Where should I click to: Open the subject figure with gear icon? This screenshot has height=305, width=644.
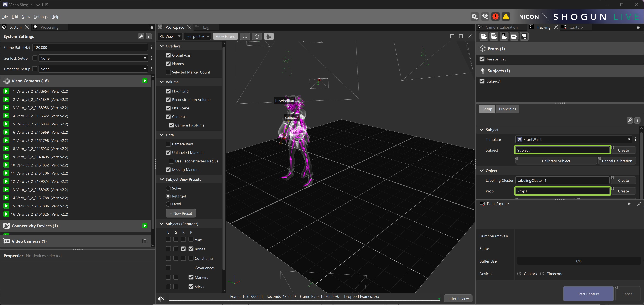(x=269, y=37)
